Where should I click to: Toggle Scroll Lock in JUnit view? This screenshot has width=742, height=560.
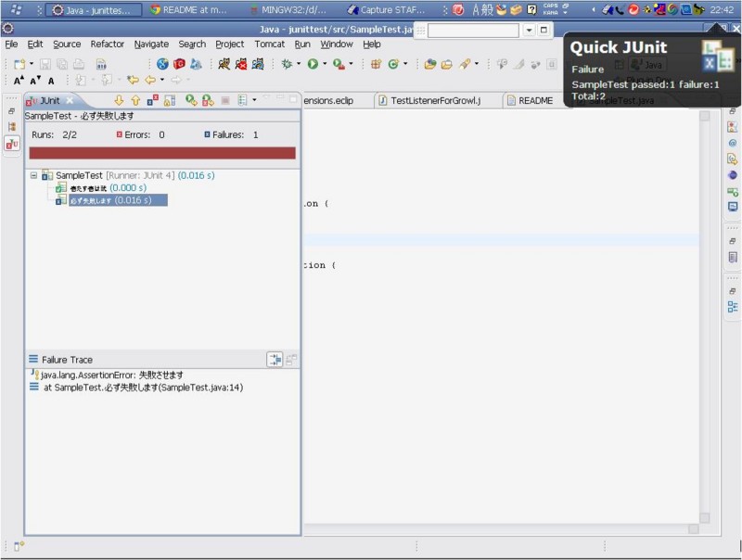pyautogui.click(x=170, y=100)
